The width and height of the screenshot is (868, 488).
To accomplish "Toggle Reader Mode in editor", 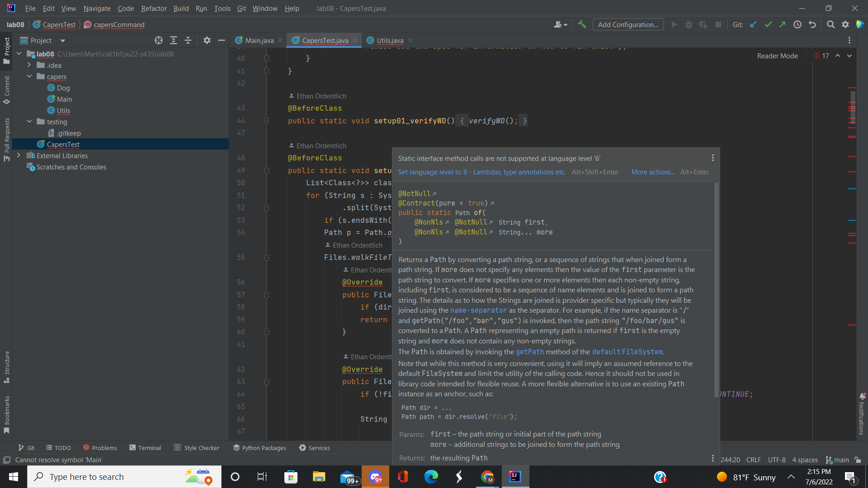I will point(777,56).
